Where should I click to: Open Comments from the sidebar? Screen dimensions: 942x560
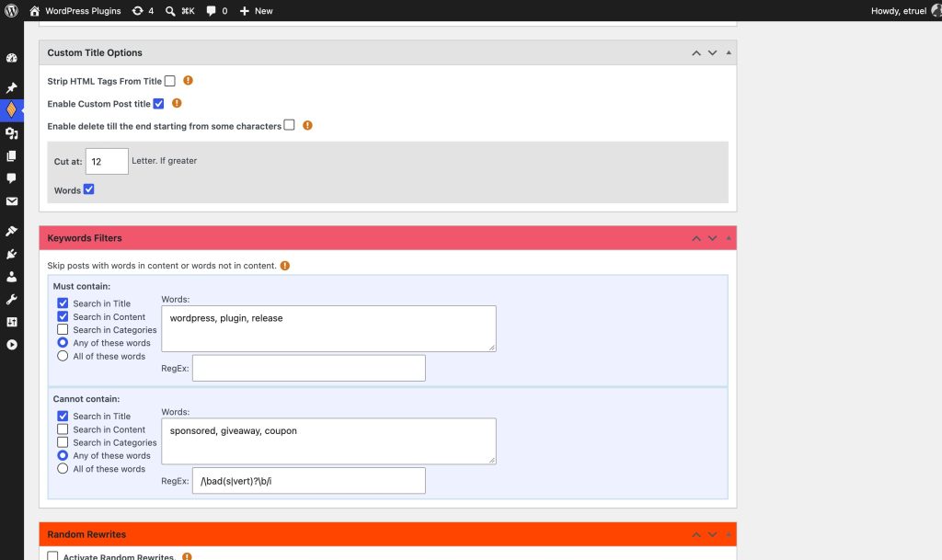[11, 178]
